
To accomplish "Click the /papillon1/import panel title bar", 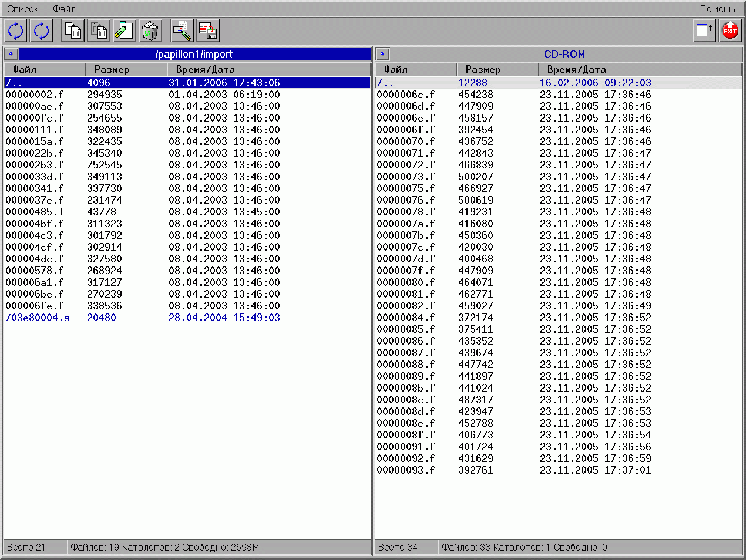I will [194, 54].
